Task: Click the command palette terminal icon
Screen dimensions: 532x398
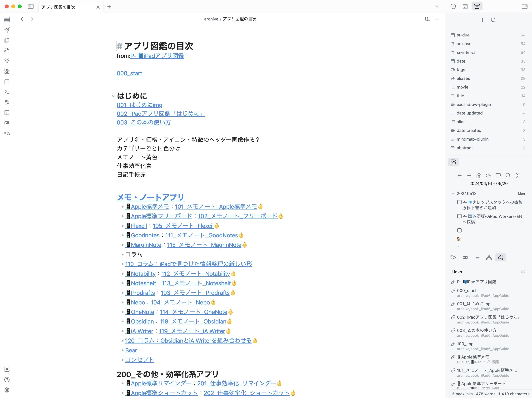Action: coord(7,92)
